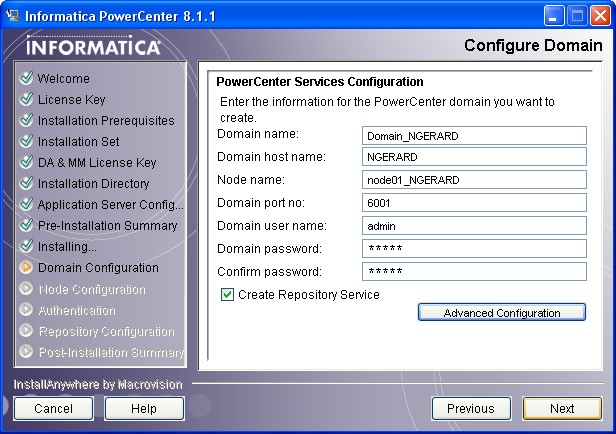Select the Post-Installation Summary step label
Image resolution: width=616 pixels, height=434 pixels.
tap(112, 352)
